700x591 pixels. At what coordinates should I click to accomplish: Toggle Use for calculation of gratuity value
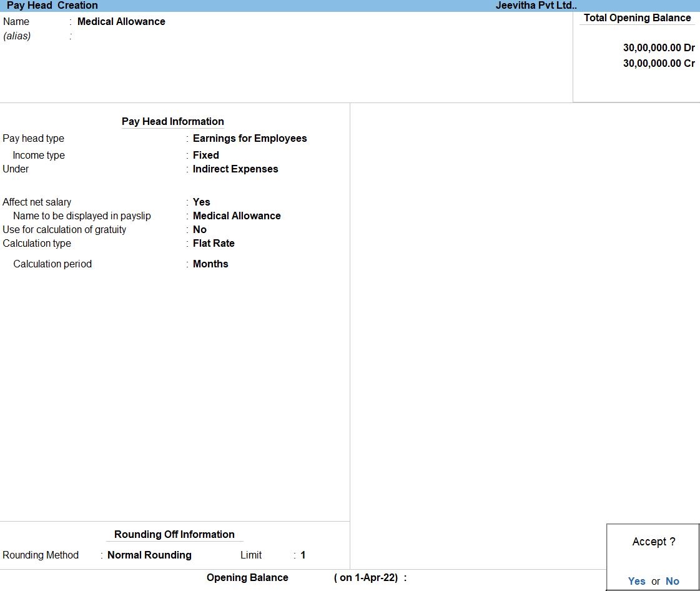pos(199,229)
